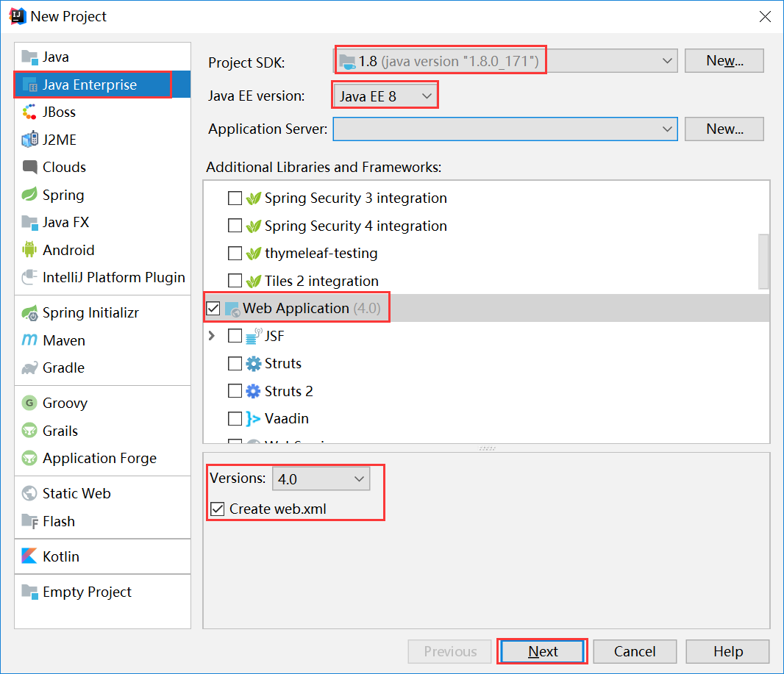Screen dimensions: 784x674
Task: Click the Struts 2 gear icon
Action: 254,391
